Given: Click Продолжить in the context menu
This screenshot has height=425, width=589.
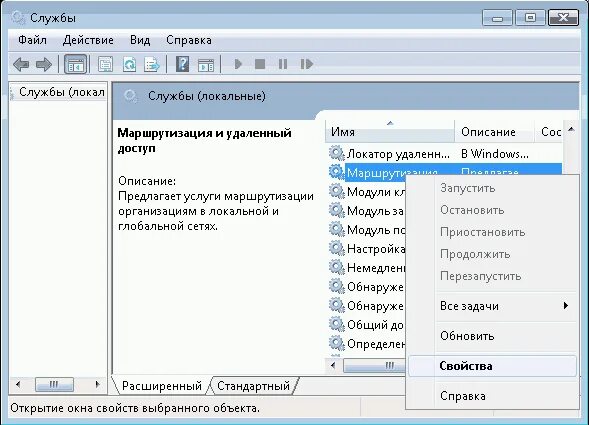Looking at the screenshot, I should tap(492, 254).
